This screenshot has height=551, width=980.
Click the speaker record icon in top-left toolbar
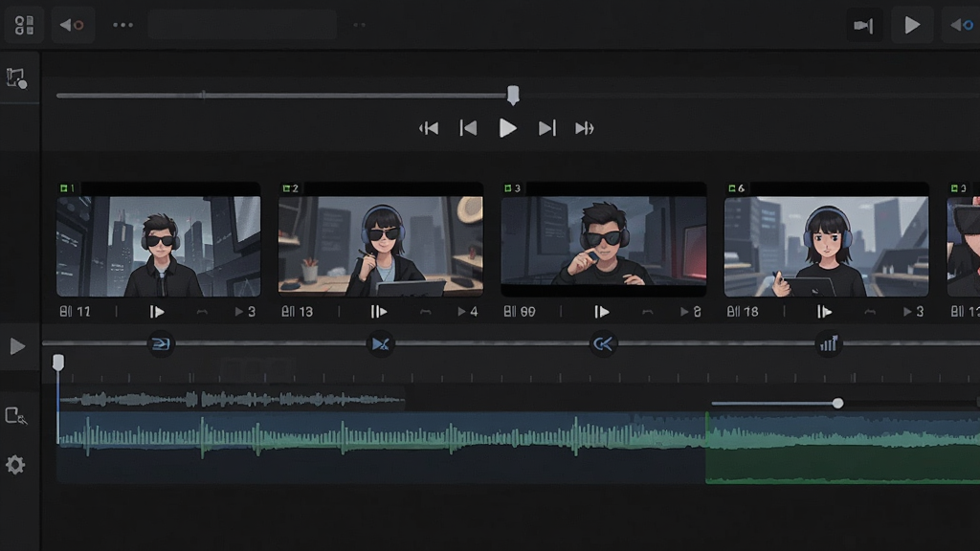click(73, 26)
